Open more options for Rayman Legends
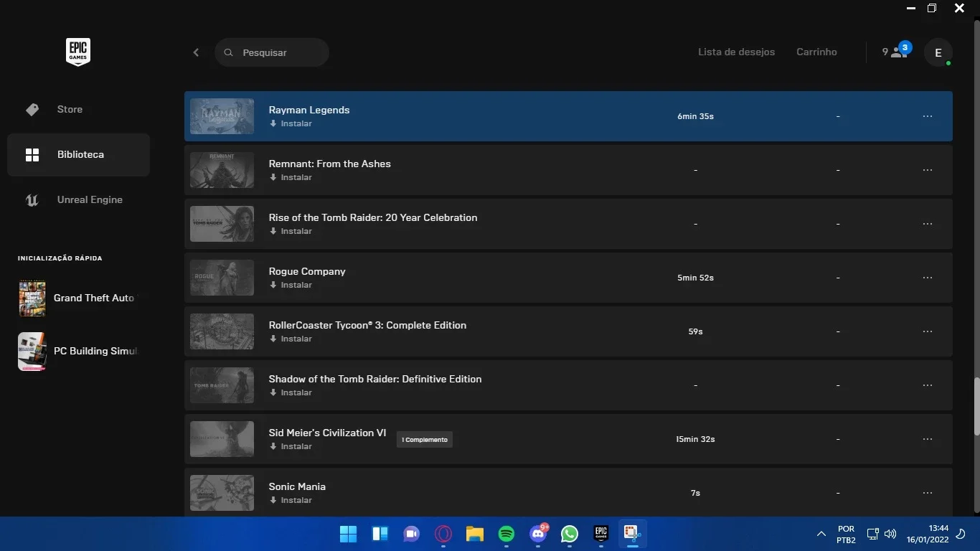 (x=928, y=116)
